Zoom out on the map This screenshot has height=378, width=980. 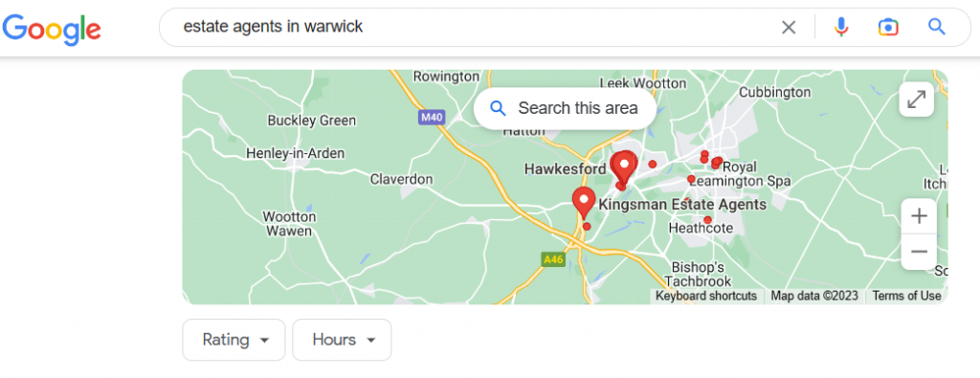(x=919, y=252)
